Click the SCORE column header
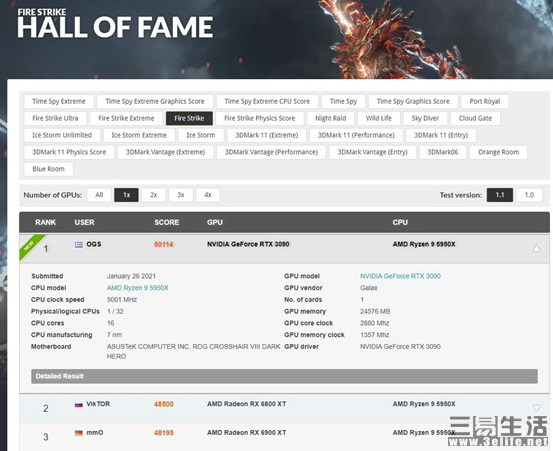Viewport: 553px width, 451px height. (x=166, y=223)
